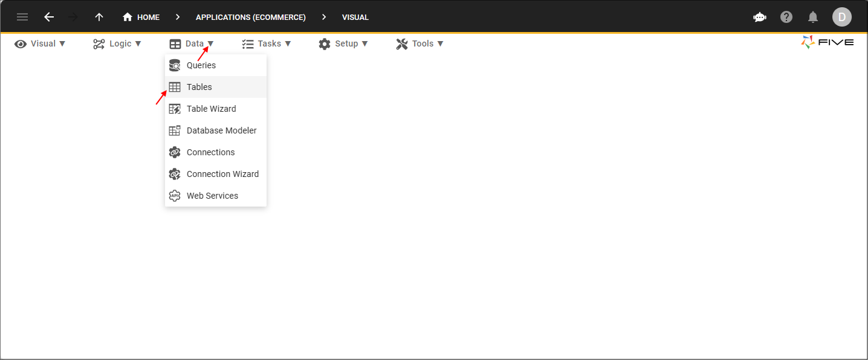Click the up arrow navigation icon
The width and height of the screenshot is (868, 360).
tap(99, 17)
